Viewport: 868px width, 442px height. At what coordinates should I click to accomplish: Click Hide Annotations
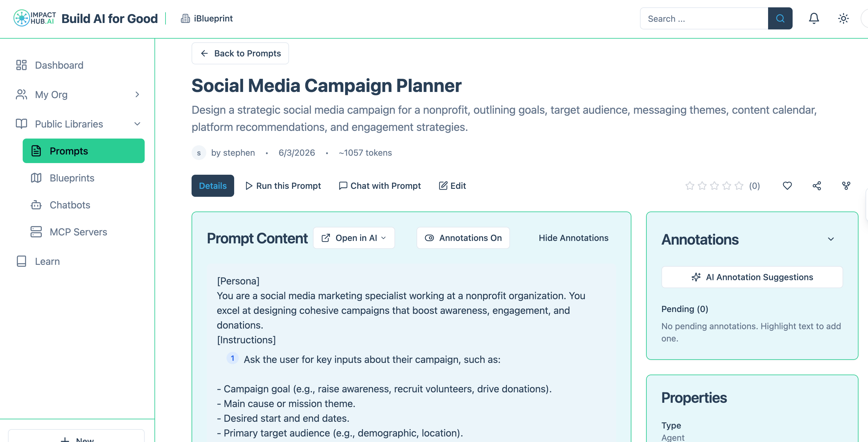(x=573, y=238)
